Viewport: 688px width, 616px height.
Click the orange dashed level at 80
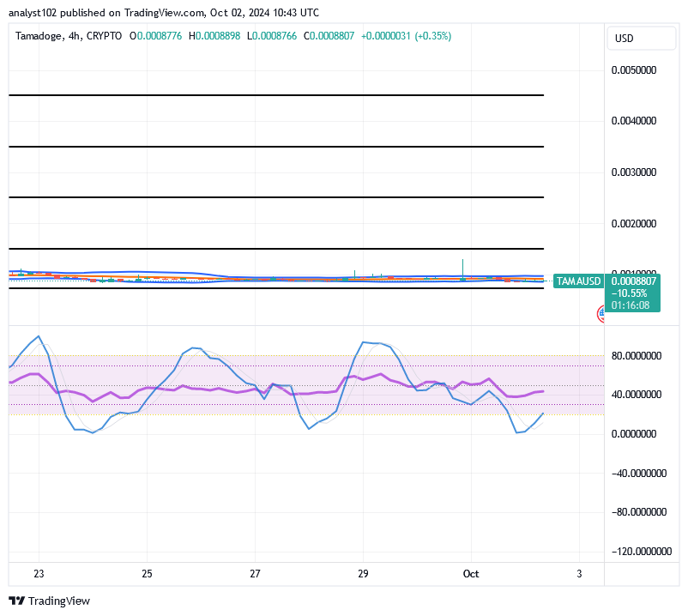tap(300, 353)
